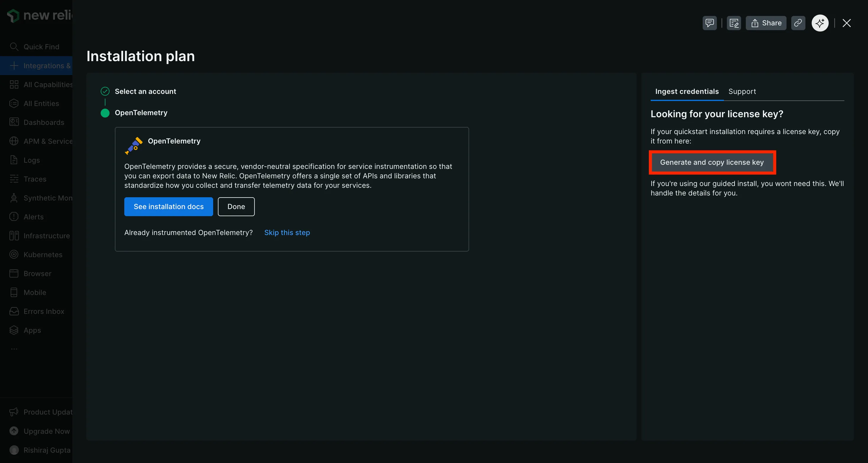Image resolution: width=868 pixels, height=463 pixels.
Task: Select the Ingest credentials tab
Action: point(687,91)
